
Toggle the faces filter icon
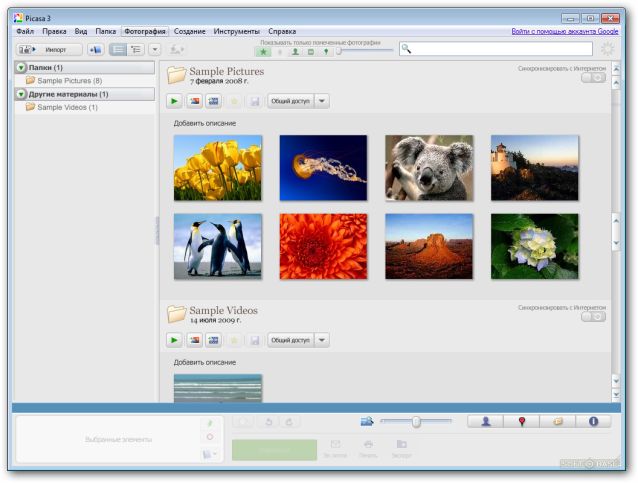pos(295,52)
